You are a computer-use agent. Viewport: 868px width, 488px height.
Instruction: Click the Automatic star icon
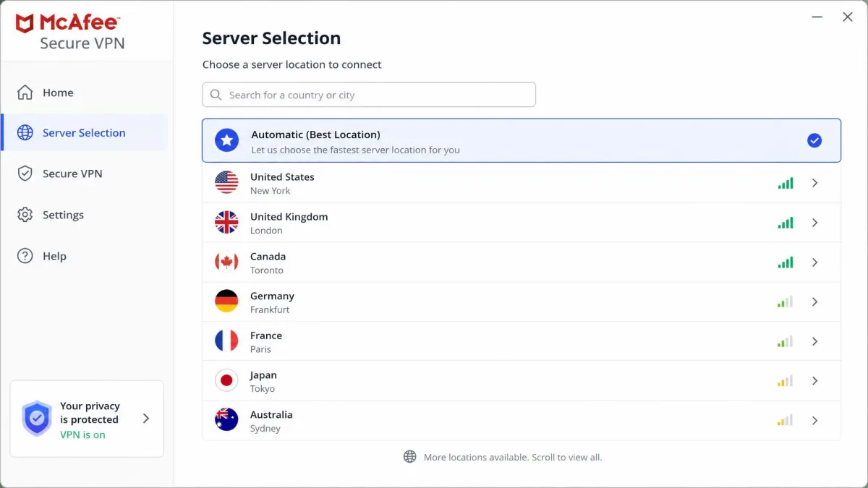pos(227,140)
